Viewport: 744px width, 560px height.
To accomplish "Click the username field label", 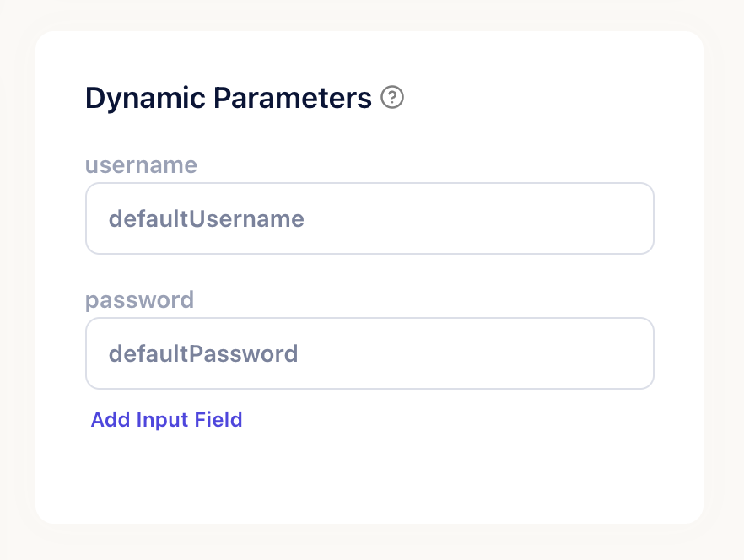I will (141, 165).
